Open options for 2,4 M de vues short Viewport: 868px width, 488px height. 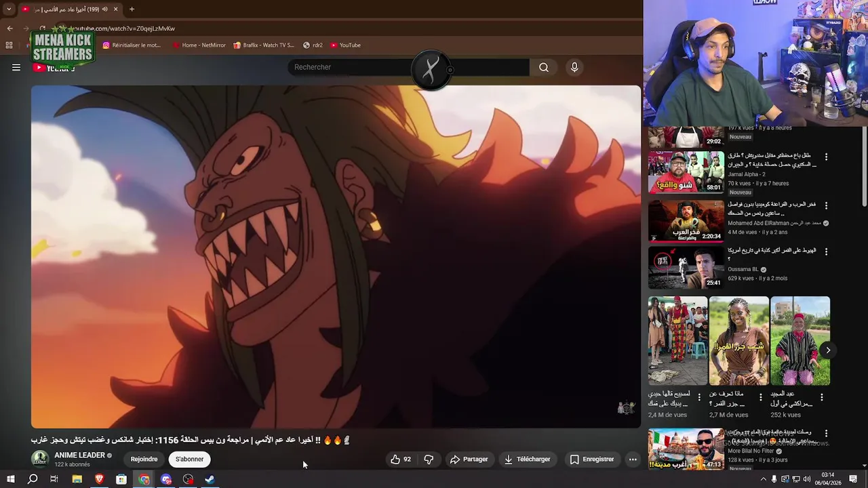pos(699,397)
